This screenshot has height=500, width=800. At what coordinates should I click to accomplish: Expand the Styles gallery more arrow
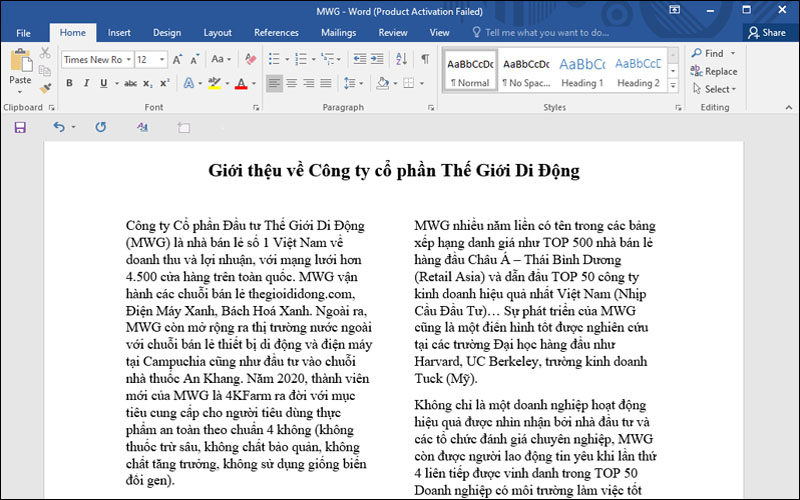pyautogui.click(x=672, y=83)
